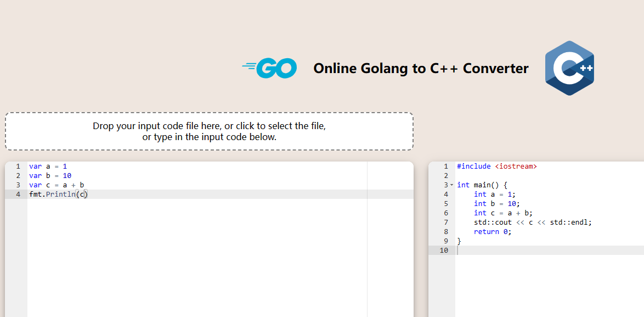Click the file drop zone to select a file
The image size is (644, 317).
click(209, 131)
